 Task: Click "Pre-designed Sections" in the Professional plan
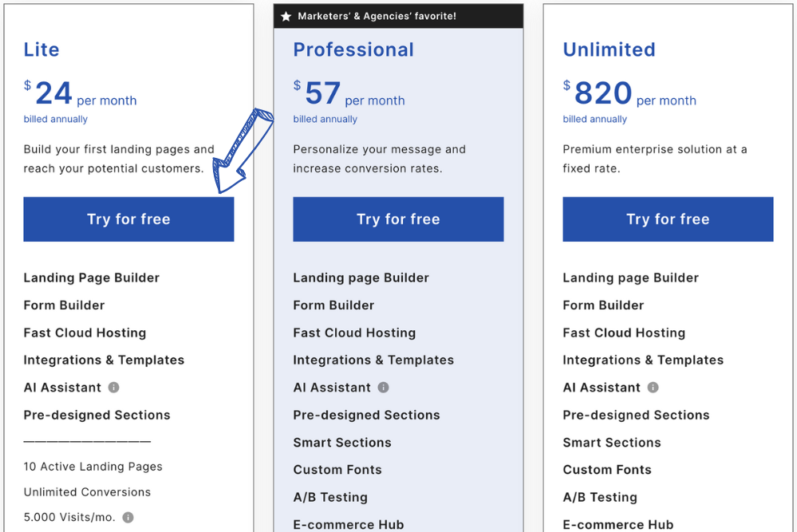(x=366, y=415)
